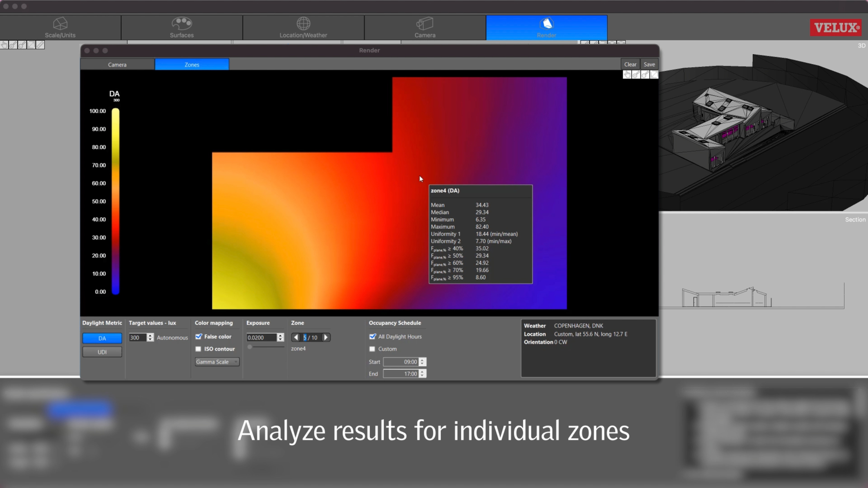Open the Scale/Units section

(x=60, y=27)
